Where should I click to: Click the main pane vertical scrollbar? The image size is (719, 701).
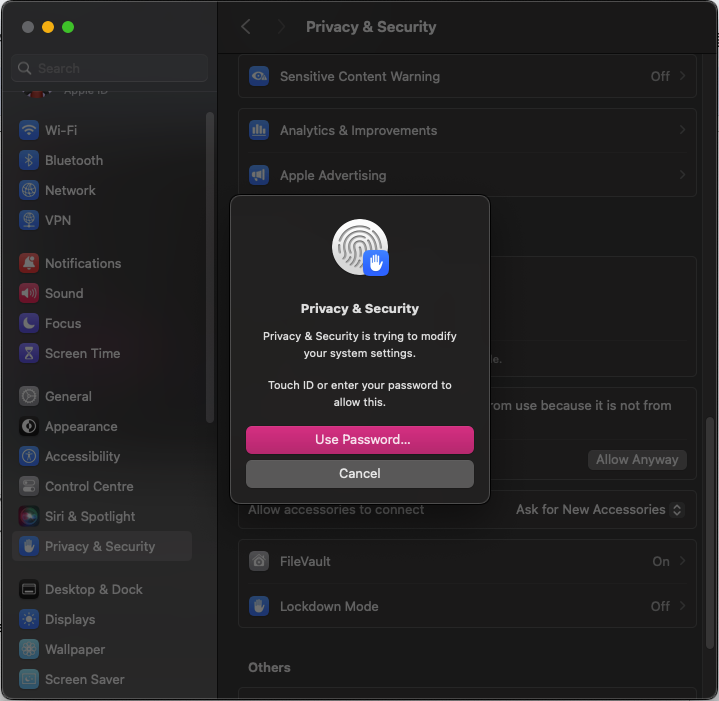click(710, 532)
